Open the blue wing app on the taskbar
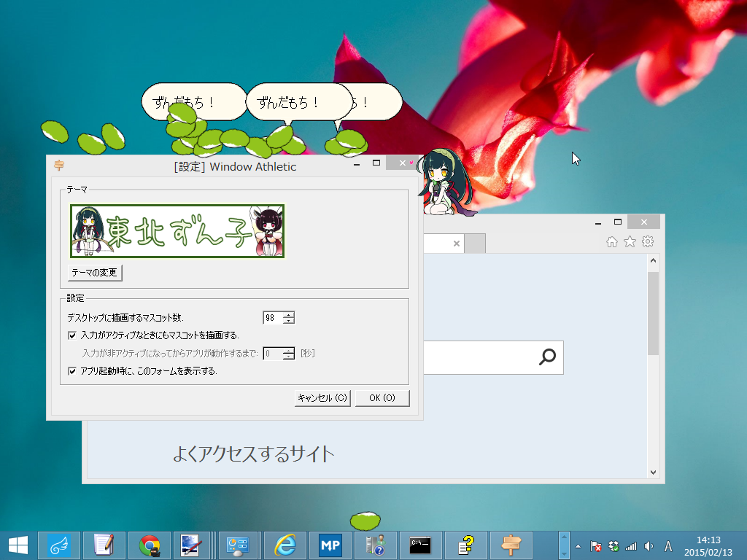The height and width of the screenshot is (560, 747). coord(60,545)
